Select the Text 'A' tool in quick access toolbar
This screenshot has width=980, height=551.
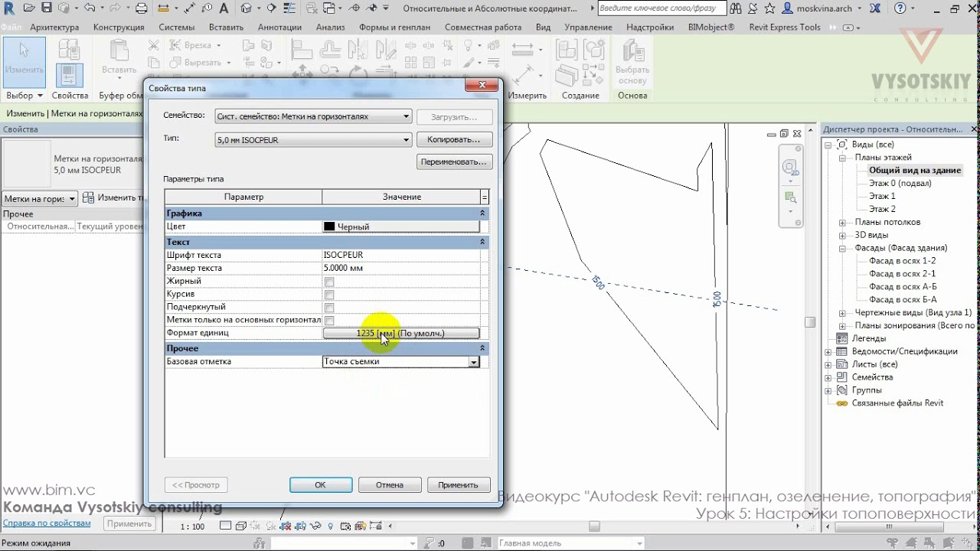(x=223, y=8)
